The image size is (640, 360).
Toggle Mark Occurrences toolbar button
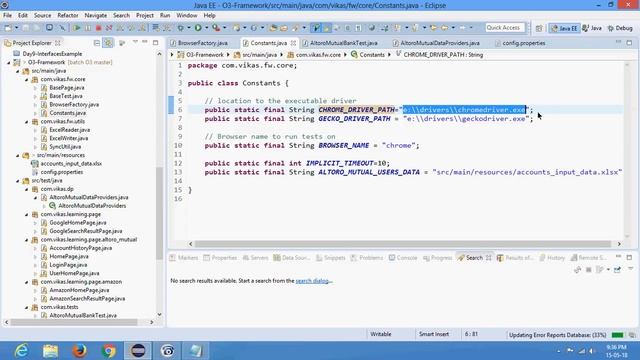click(x=327, y=28)
